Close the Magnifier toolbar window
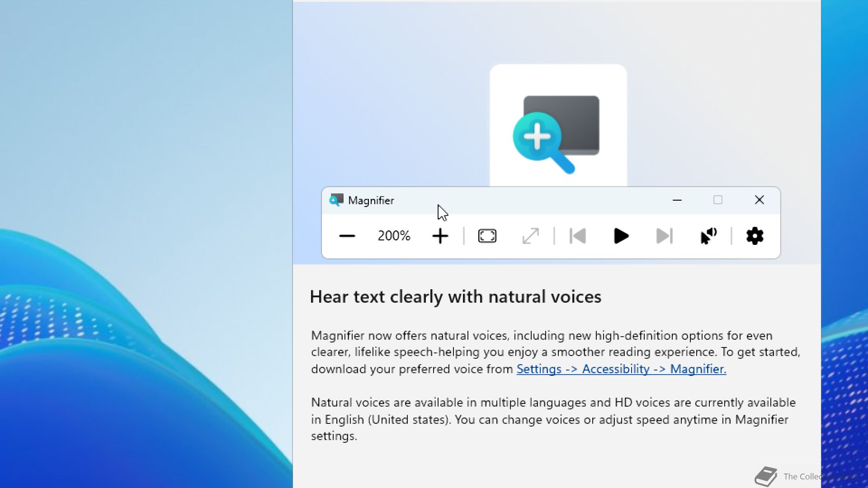868x488 pixels. [x=759, y=200]
